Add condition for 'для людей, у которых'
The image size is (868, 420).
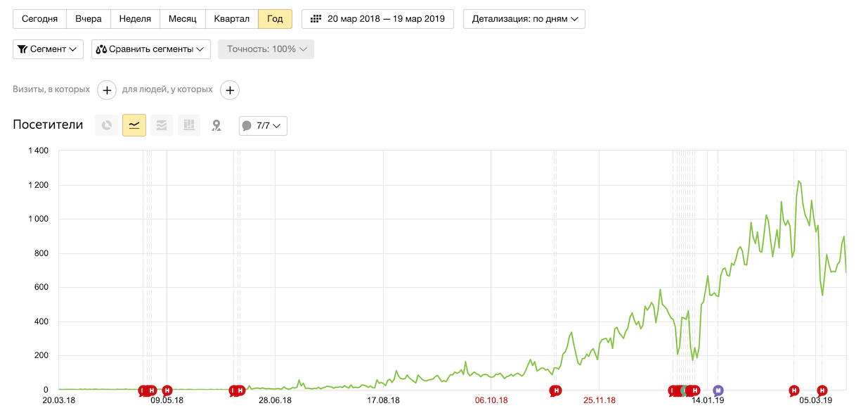click(x=230, y=90)
